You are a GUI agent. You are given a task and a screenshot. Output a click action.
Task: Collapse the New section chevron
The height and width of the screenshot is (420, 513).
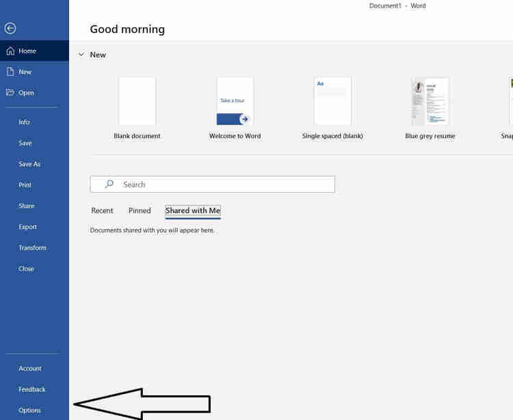(81, 55)
